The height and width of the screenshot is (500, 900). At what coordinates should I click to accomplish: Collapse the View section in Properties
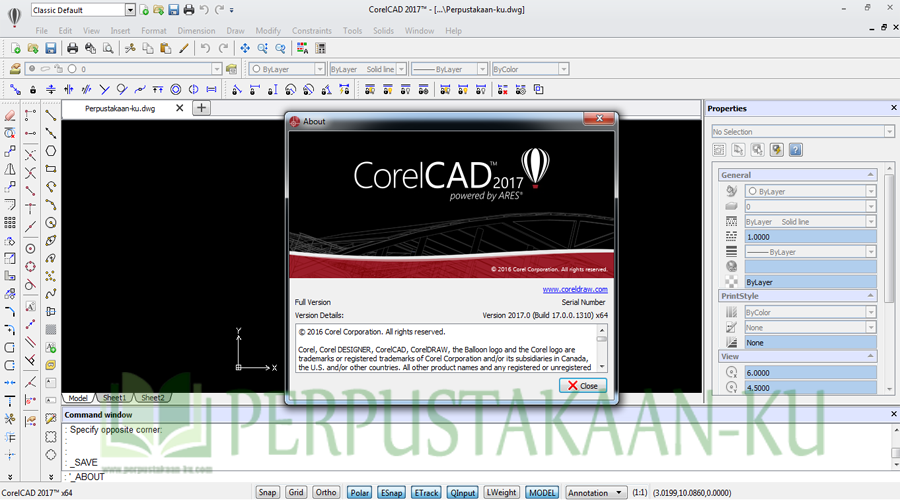(870, 356)
